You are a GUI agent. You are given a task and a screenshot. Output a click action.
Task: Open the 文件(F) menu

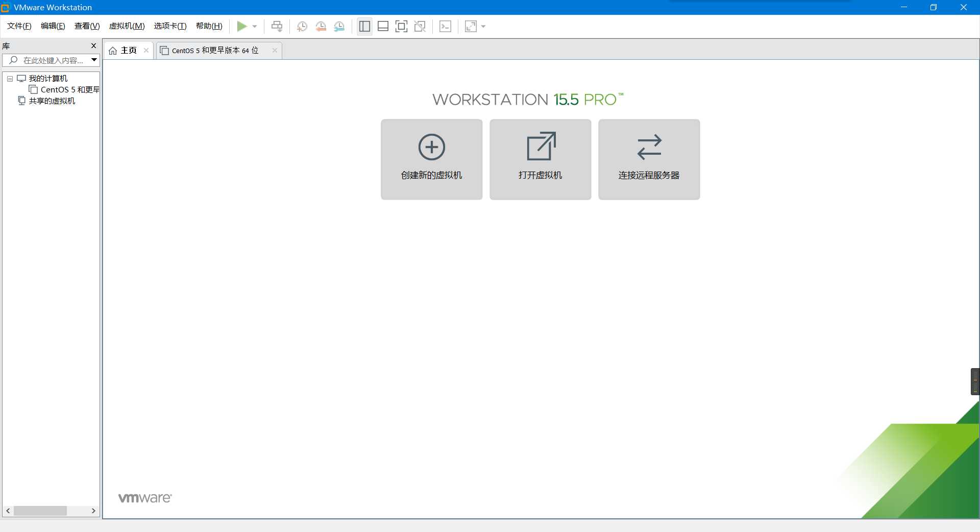click(x=19, y=26)
